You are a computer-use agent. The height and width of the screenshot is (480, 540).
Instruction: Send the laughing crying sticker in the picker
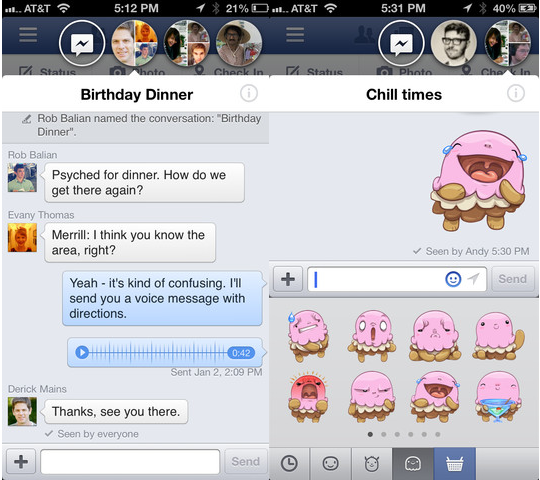(435, 397)
